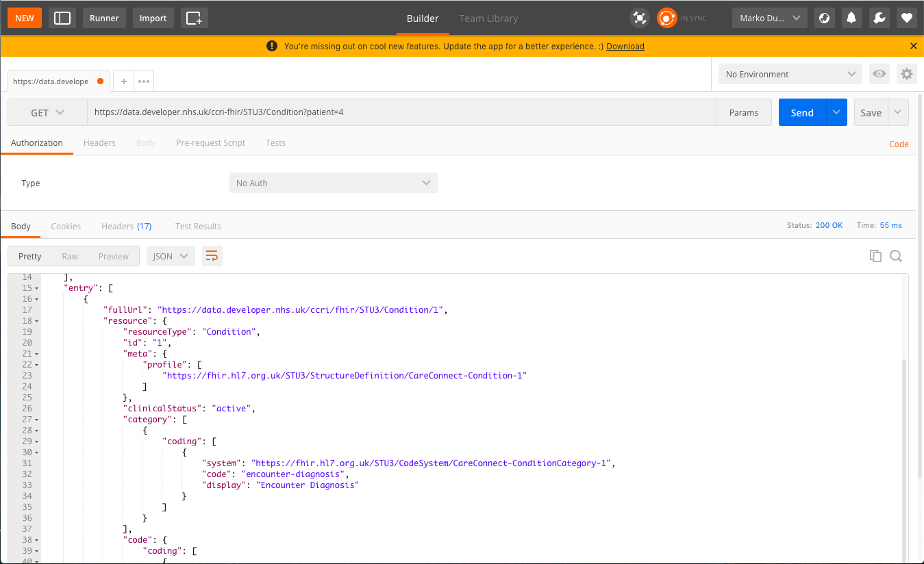Viewport: 924px width, 564px height.
Task: Click the IN SYNC status label
Action: (x=693, y=18)
